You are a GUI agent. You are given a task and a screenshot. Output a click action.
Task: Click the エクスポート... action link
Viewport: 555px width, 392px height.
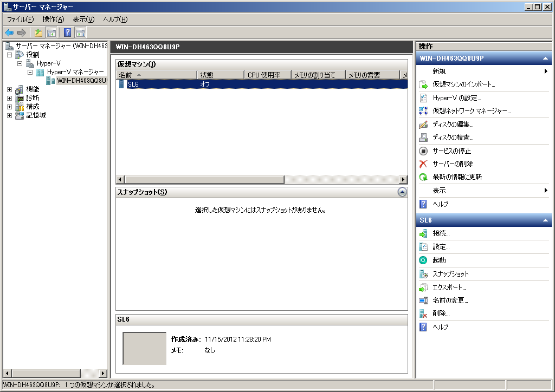(449, 288)
